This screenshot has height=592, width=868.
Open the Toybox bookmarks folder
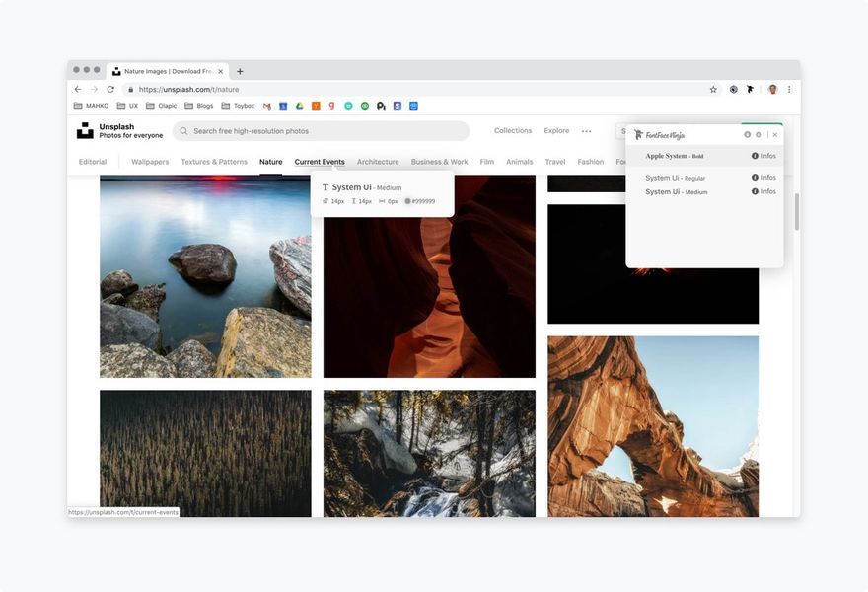click(x=238, y=106)
